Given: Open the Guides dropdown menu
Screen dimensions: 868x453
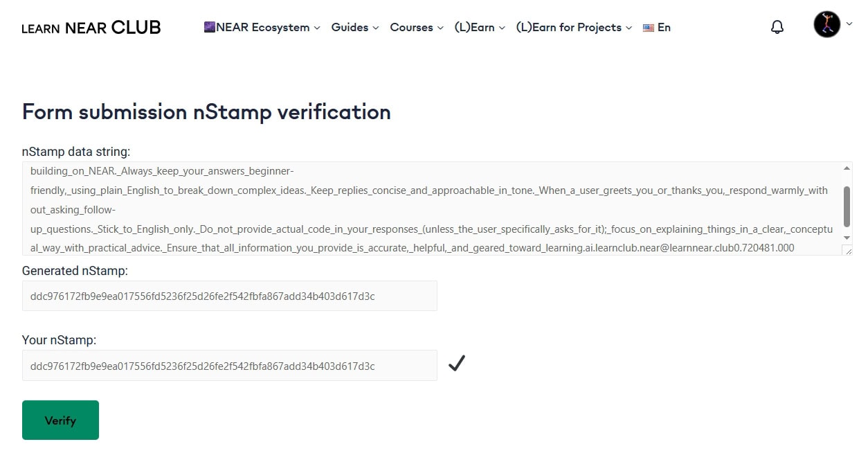Looking at the screenshot, I should pyautogui.click(x=355, y=28).
